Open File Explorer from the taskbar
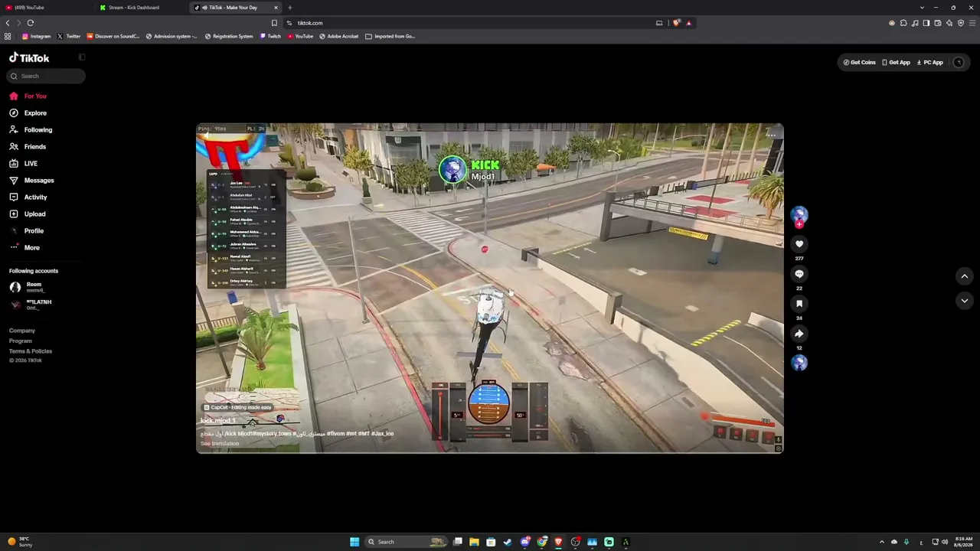This screenshot has height=551, width=980. pyautogui.click(x=475, y=542)
